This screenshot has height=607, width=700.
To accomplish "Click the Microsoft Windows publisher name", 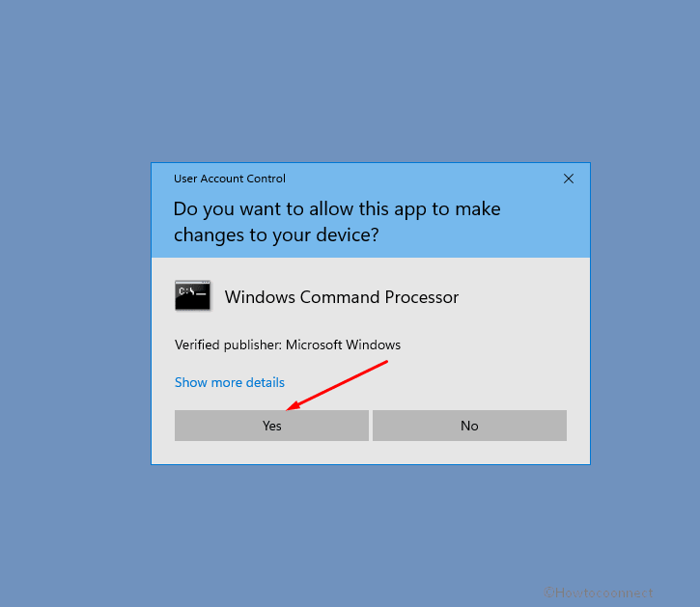I will (x=343, y=345).
